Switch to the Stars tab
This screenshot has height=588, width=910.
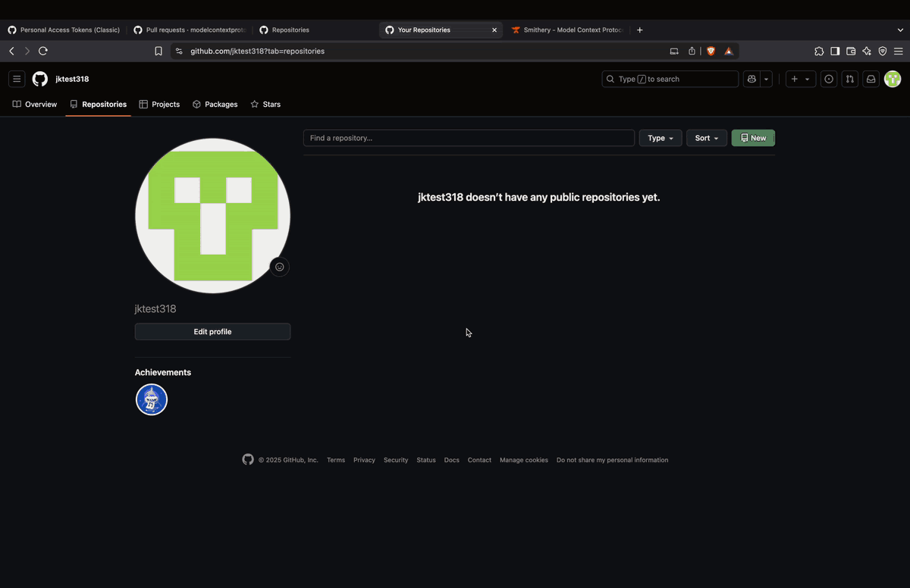coord(265,105)
